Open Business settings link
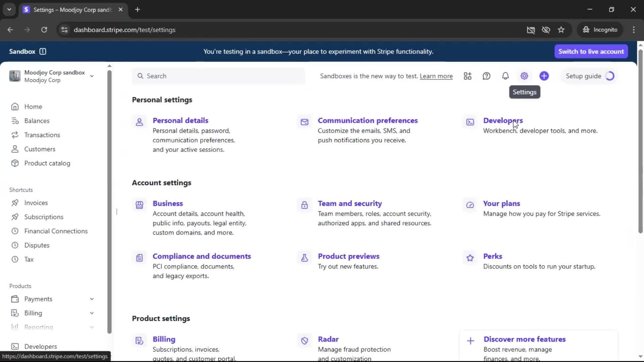644x362 pixels. 168,203
